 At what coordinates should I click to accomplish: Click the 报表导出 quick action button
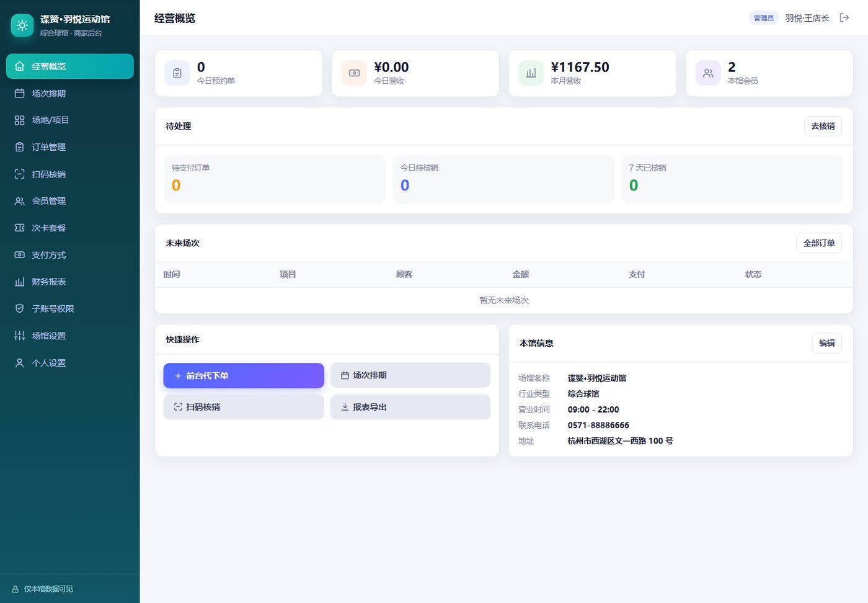(410, 407)
